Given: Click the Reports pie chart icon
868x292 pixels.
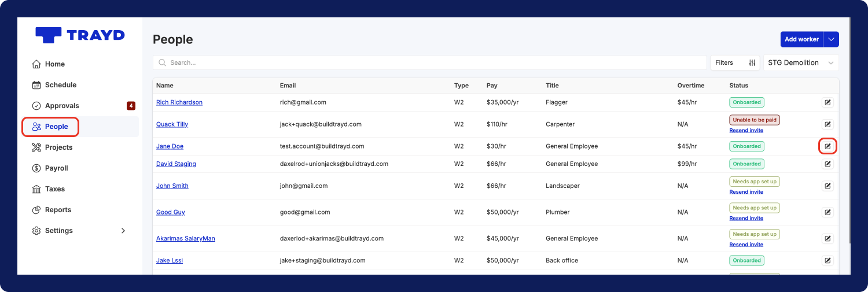Looking at the screenshot, I should click(x=36, y=210).
